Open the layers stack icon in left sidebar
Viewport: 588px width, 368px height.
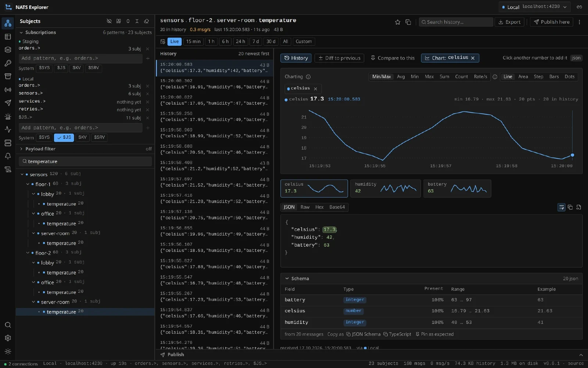click(8, 50)
